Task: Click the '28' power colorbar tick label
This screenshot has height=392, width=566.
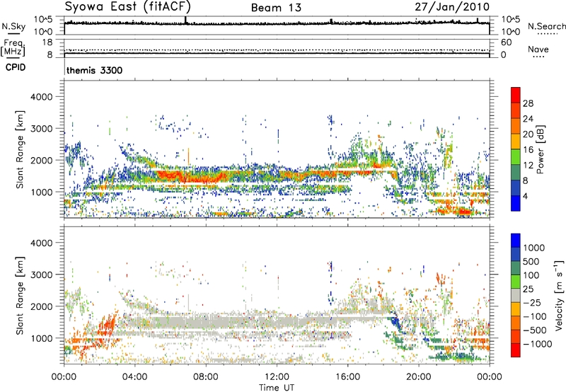Action: coord(528,103)
